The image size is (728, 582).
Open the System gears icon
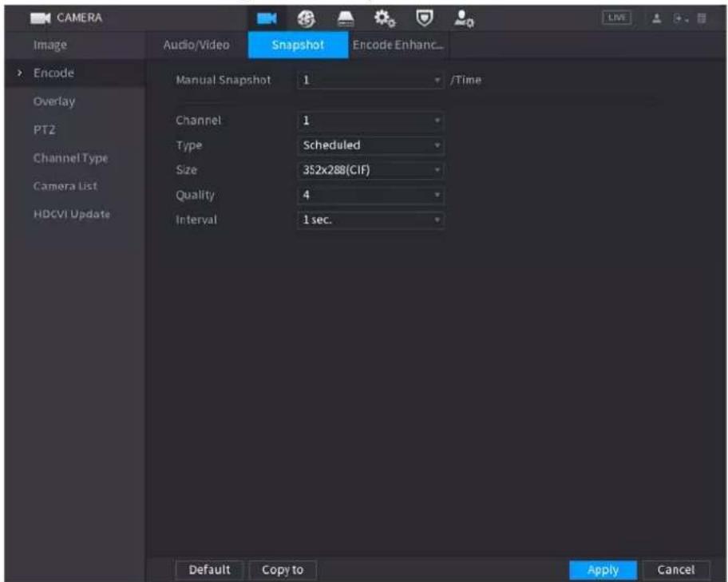click(x=385, y=18)
